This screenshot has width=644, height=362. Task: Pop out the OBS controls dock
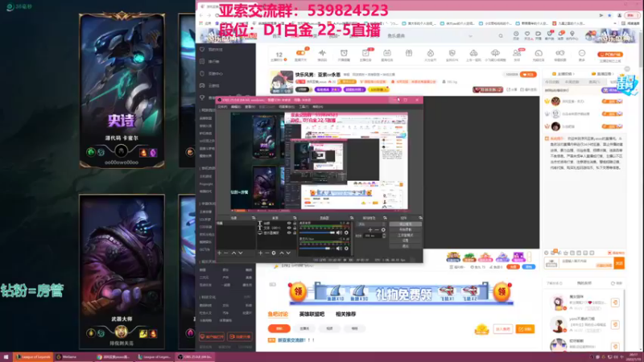(x=420, y=218)
